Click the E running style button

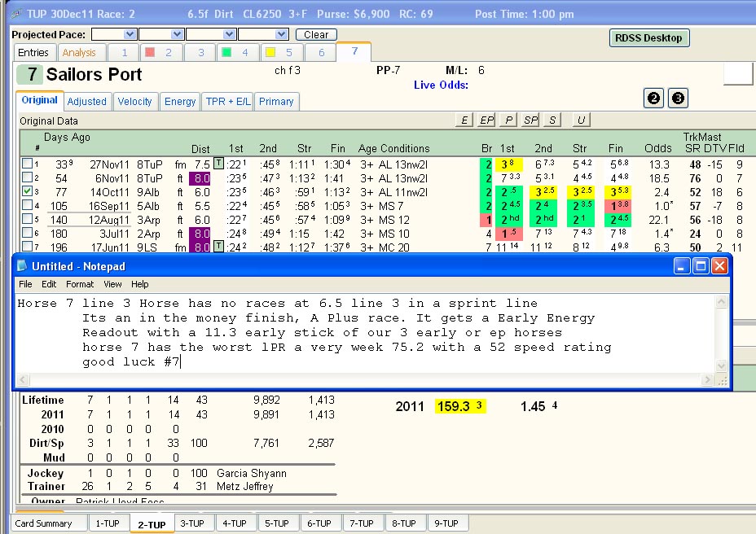tap(464, 120)
